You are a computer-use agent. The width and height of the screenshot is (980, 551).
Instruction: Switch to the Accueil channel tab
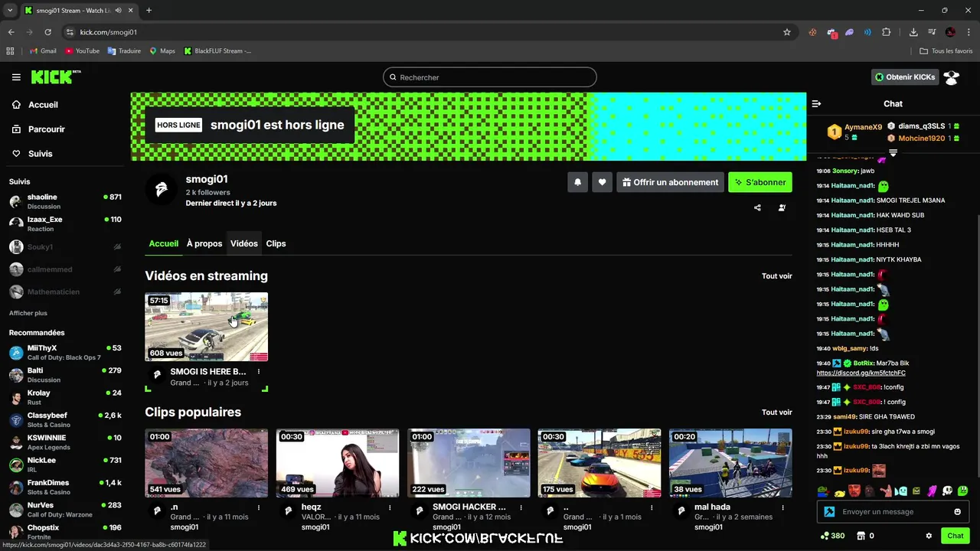163,243
